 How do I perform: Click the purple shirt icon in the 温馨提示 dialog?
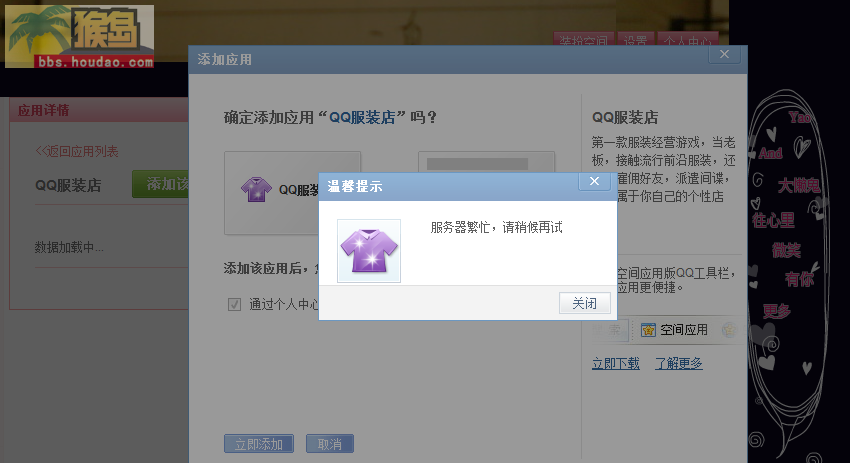(369, 250)
